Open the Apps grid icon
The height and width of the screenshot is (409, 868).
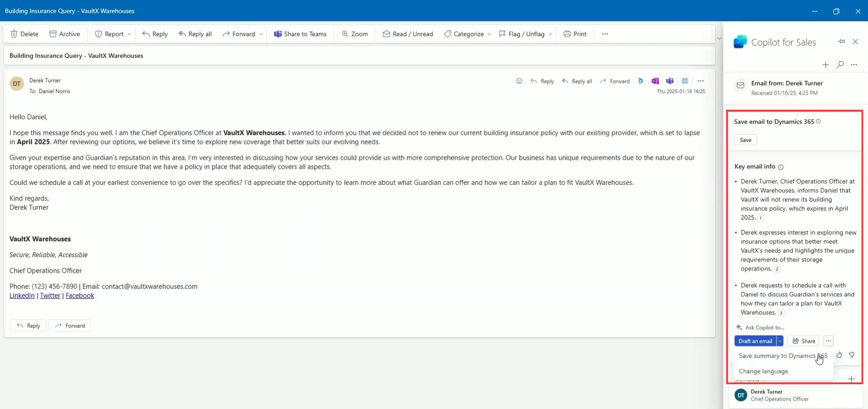(685, 81)
